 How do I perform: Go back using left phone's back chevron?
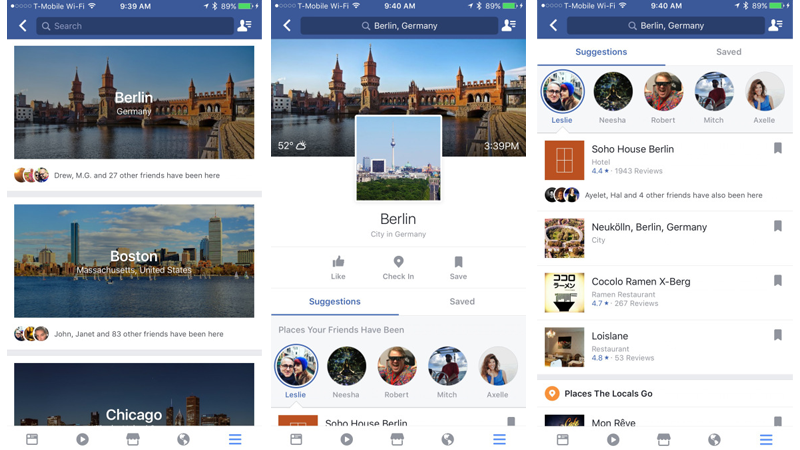22,26
